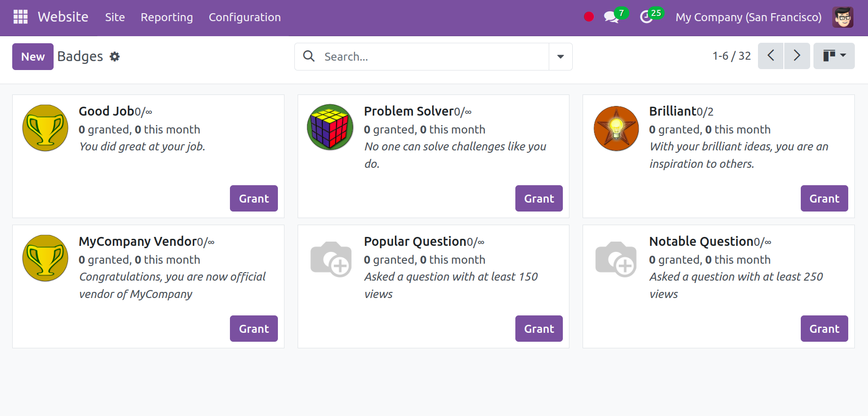This screenshot has width=868, height=416.
Task: Grant the Notable Question badge
Action: tap(824, 329)
